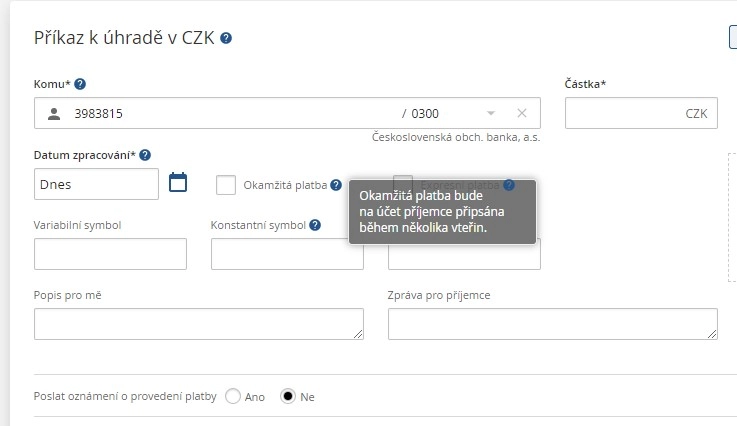
Task: Show help for Datum zpracování
Action: click(x=145, y=155)
